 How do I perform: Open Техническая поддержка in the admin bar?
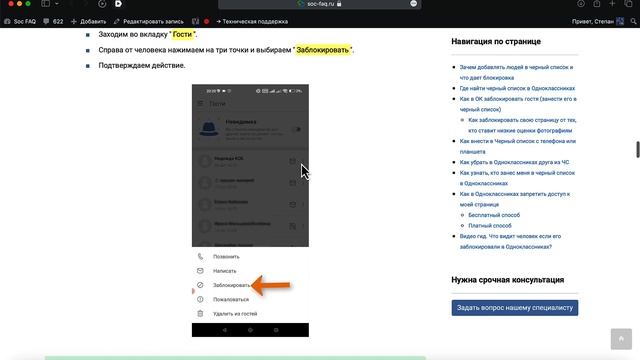click(252, 21)
